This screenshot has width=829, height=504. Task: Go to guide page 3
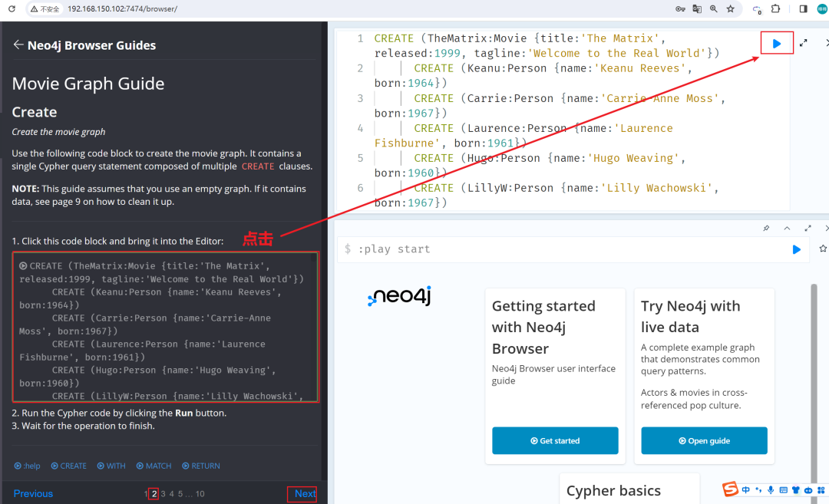tap(163, 494)
